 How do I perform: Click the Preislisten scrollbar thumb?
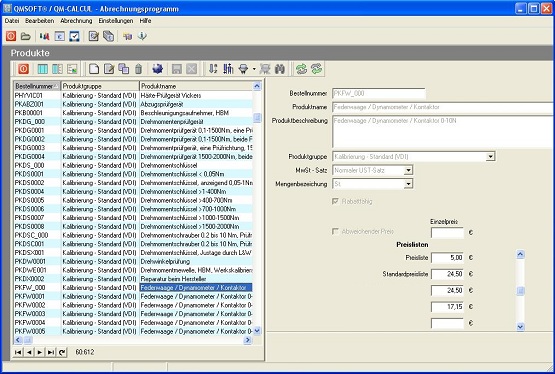(520, 291)
